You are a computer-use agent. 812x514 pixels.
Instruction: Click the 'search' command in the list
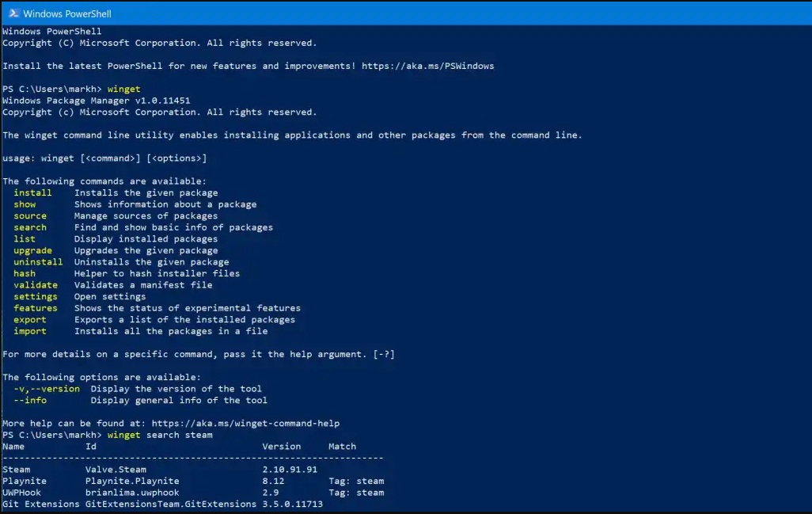click(x=30, y=227)
